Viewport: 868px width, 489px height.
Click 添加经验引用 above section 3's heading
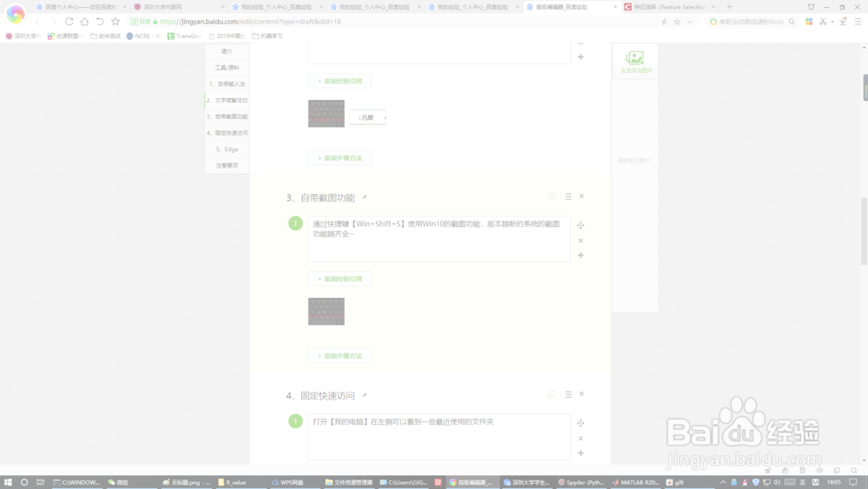(x=339, y=81)
